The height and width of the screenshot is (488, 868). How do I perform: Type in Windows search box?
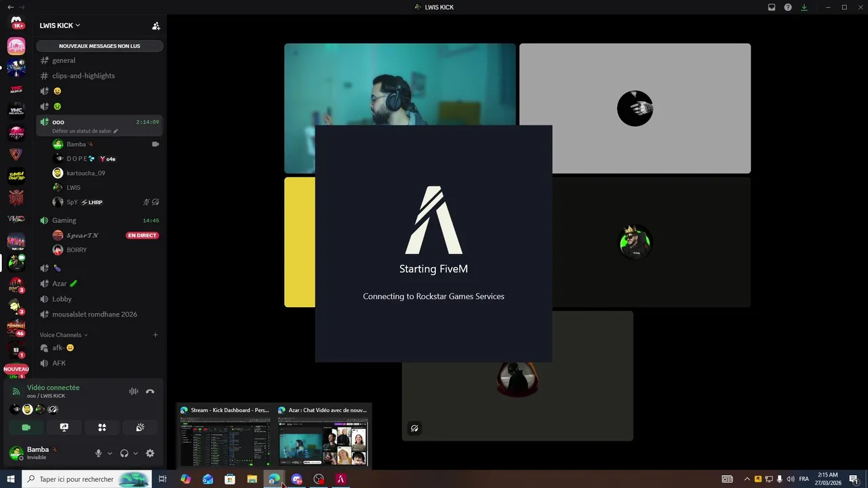[86, 479]
